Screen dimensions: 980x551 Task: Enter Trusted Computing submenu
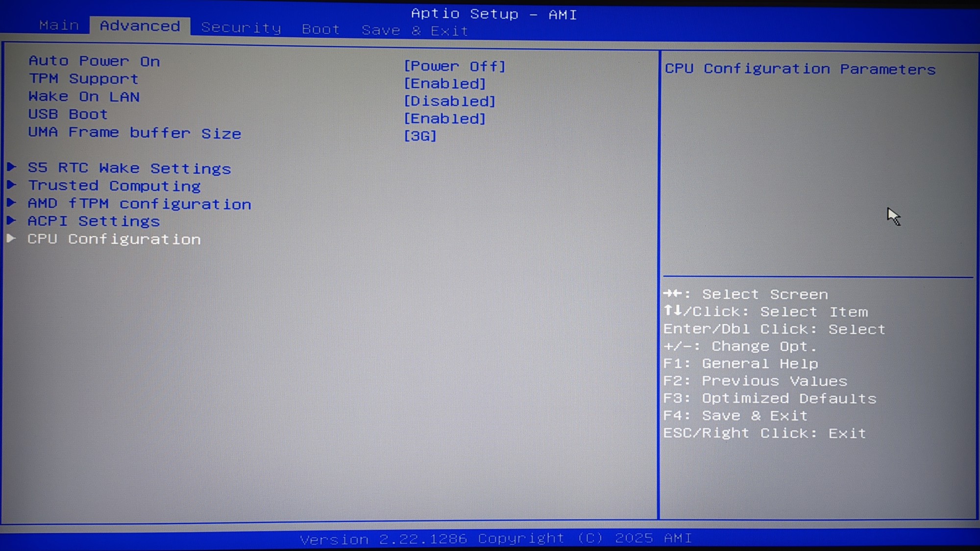(114, 186)
